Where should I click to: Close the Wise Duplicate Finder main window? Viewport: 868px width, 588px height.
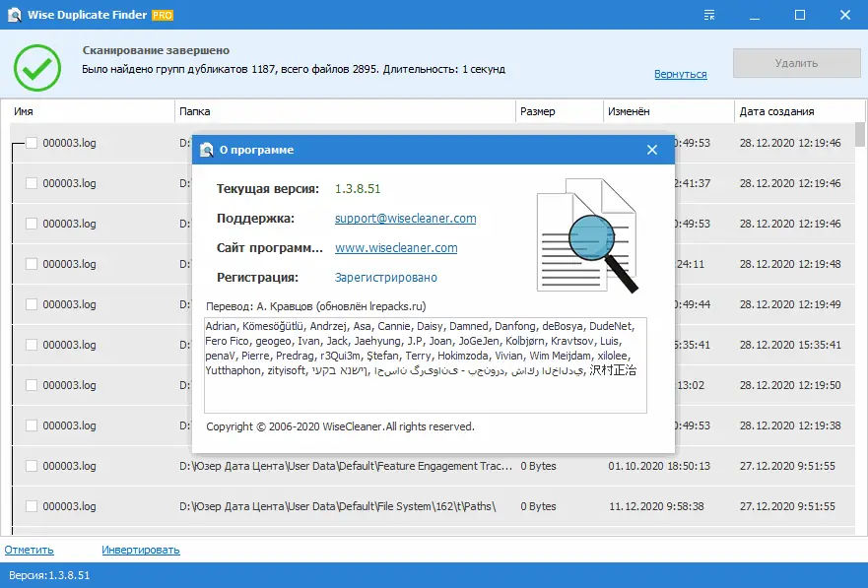[x=844, y=15]
